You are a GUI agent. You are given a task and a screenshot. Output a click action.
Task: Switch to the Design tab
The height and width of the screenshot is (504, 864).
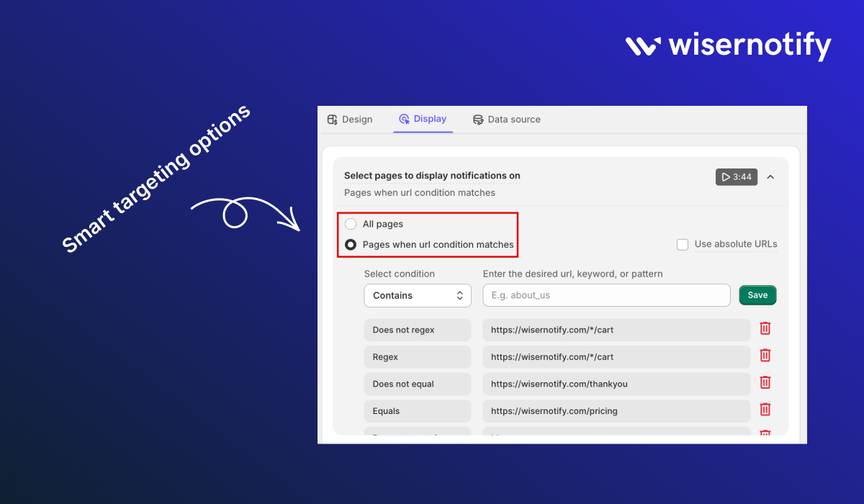point(350,120)
